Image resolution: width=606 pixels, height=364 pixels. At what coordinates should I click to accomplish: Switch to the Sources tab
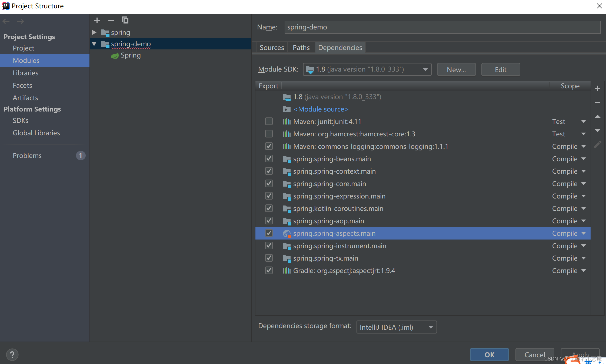pyautogui.click(x=272, y=48)
